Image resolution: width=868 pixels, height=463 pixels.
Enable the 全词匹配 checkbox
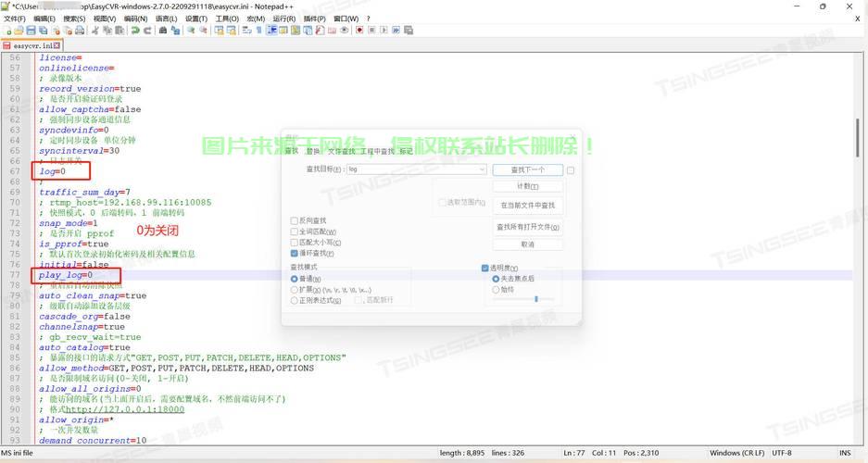point(294,231)
